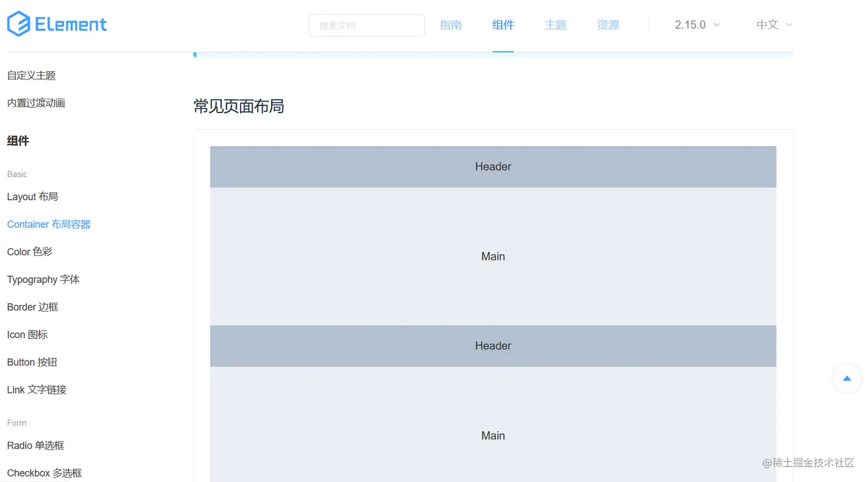Viewport: 868px width, 482px height.
Task: Click the back-to-top arrow button
Action: (847, 378)
